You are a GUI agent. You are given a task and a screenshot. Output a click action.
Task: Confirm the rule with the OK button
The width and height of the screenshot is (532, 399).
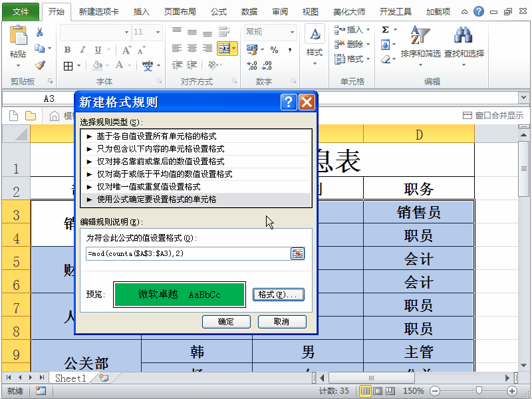point(226,322)
